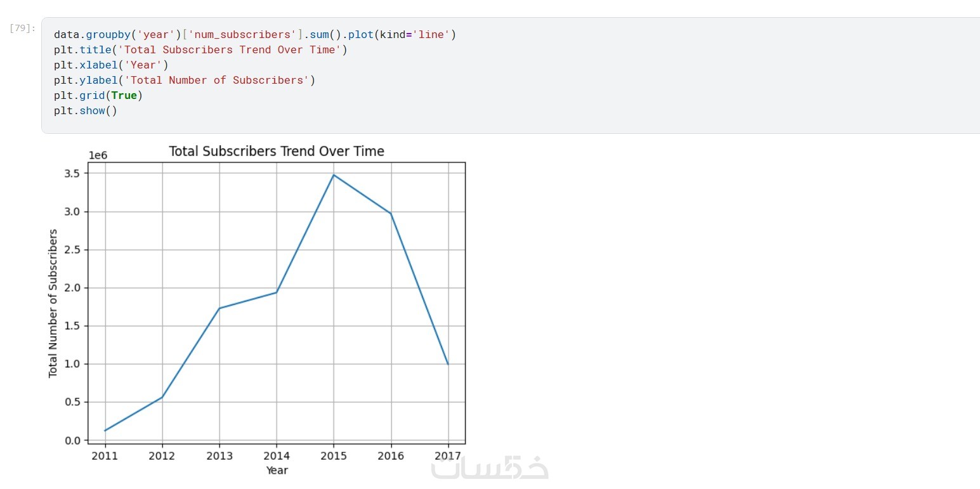980x489 pixels.
Task: Click the cell execution counter [79]
Action: [x=22, y=28]
